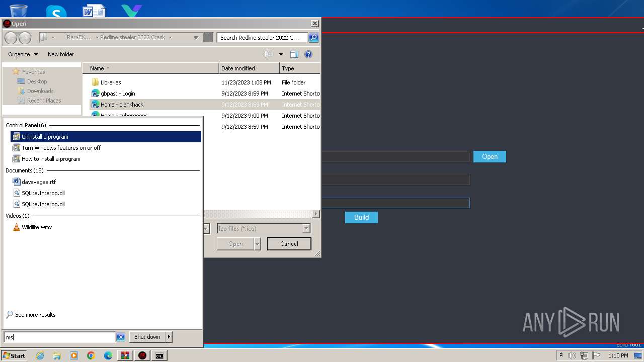Image resolution: width=644 pixels, height=362 pixels.
Task: Click Cancel in Open dialog
Action: coord(289,244)
